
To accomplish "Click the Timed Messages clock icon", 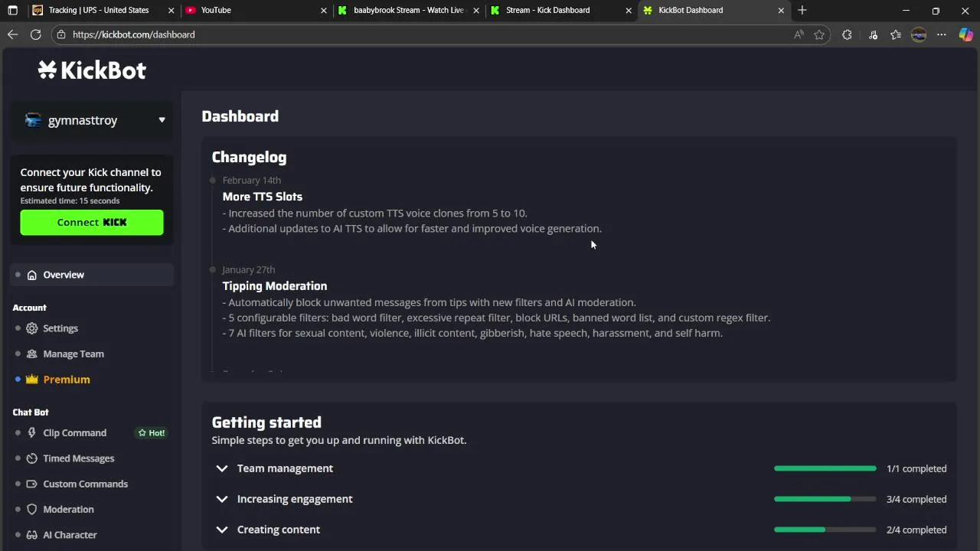I will click(x=31, y=458).
